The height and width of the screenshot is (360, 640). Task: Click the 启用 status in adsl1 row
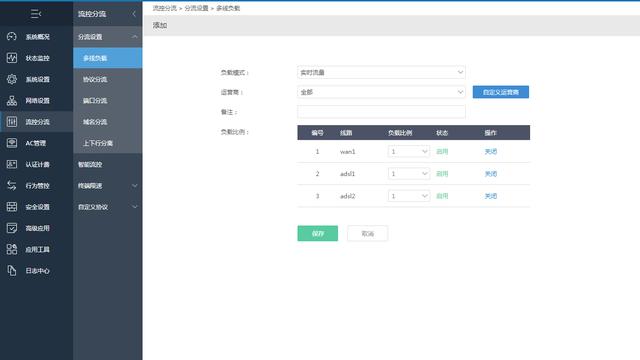coord(442,174)
